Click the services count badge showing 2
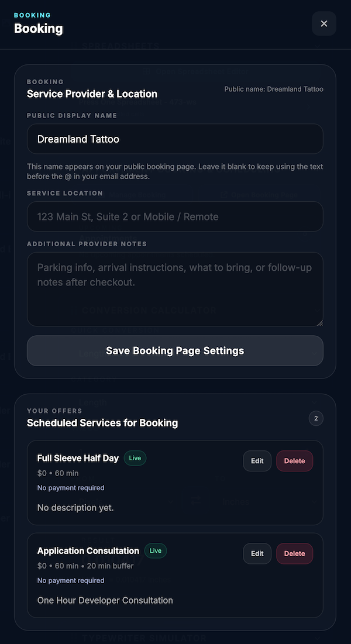 click(316, 418)
